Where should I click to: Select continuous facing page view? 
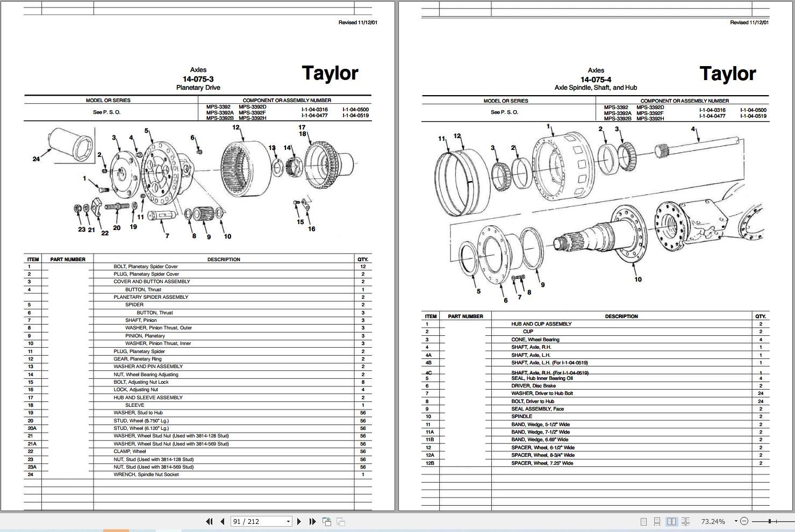[x=685, y=521]
